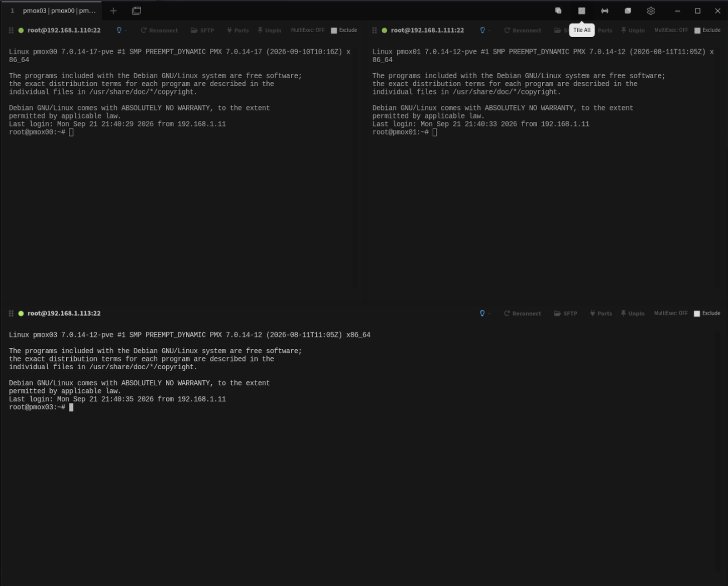
Task: Reconnect the 192.168.1.111 session
Action: (523, 30)
